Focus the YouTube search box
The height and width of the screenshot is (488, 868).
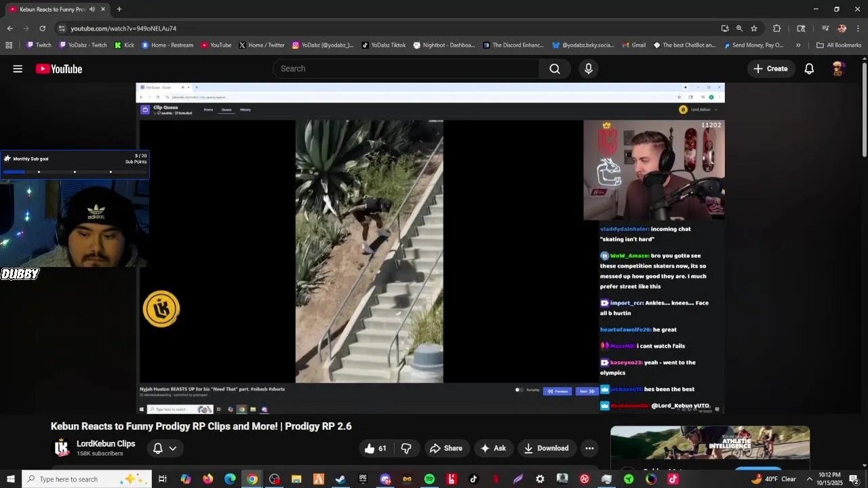click(x=406, y=68)
